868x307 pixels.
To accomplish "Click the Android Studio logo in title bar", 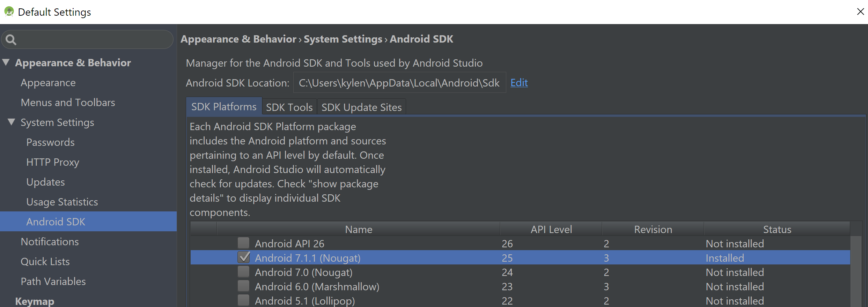I will (9, 12).
